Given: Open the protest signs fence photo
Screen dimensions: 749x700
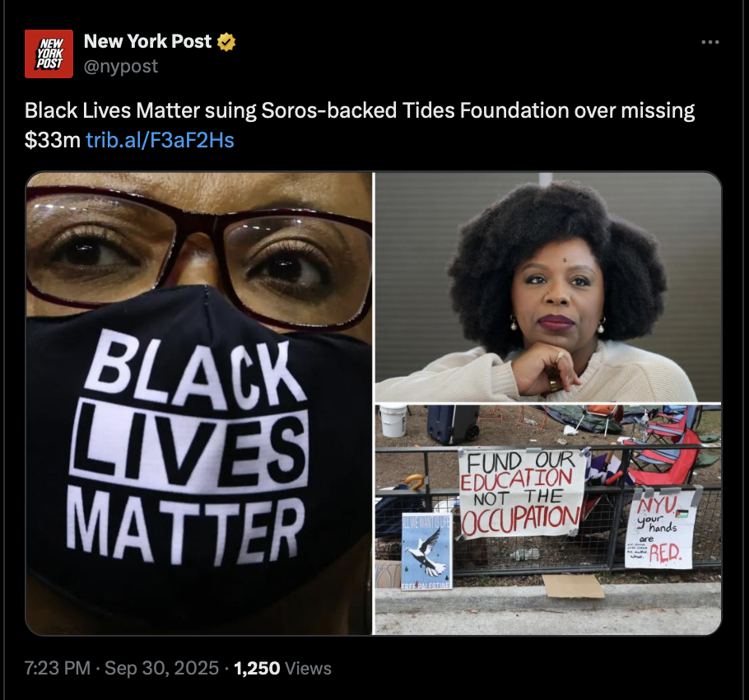Looking at the screenshot, I should [x=548, y=520].
